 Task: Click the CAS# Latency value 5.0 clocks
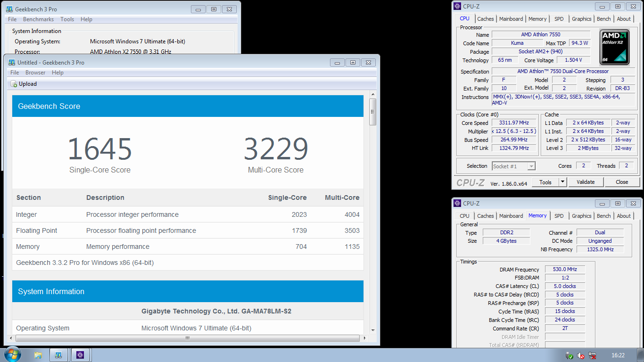click(x=565, y=286)
